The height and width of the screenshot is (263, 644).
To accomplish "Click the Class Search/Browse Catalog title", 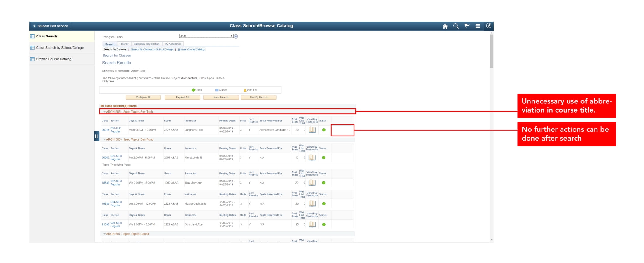I will tap(261, 26).
